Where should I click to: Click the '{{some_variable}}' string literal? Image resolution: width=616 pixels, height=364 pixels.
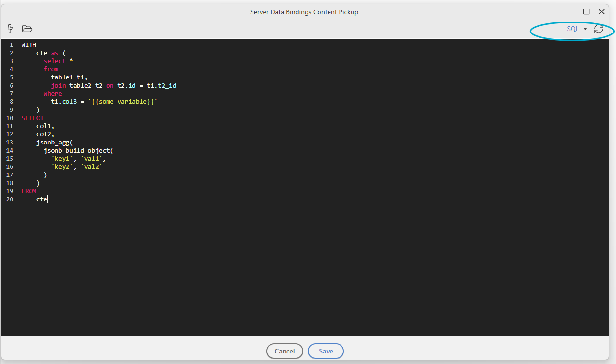point(123,102)
